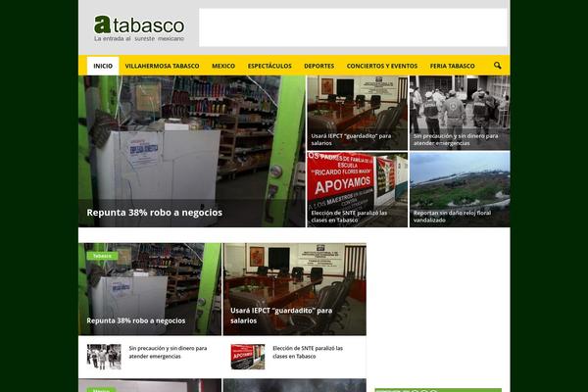
Task: Click tagline 'La entrada al sureste mexicano'
Action: (139, 38)
